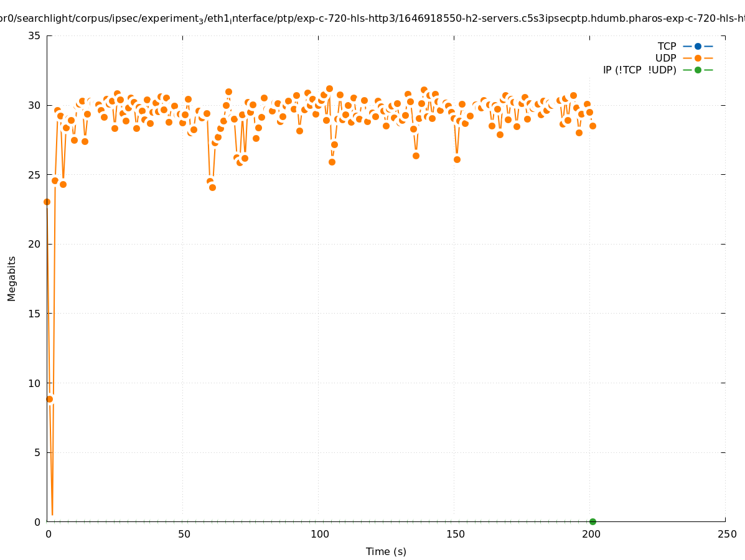Click the file path title at the top
This screenshot has height=560, width=745.
point(372,19)
